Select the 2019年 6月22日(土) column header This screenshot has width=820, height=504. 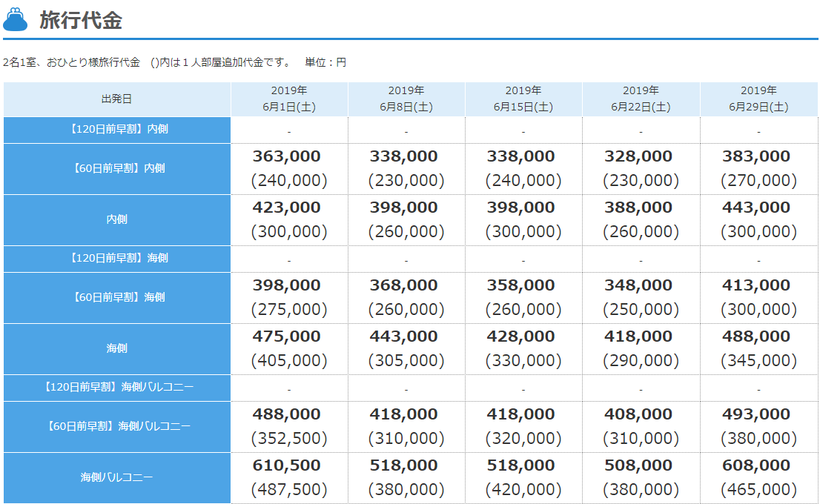pyautogui.click(x=641, y=99)
